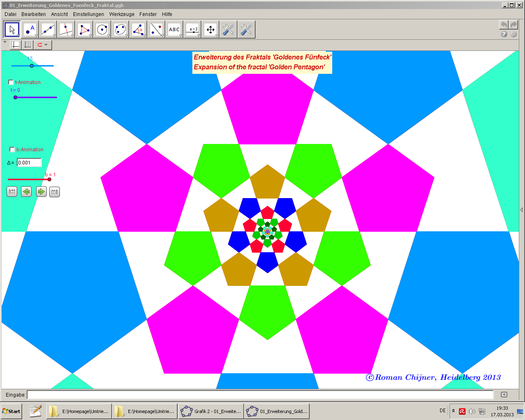This screenshot has height=420, width=525.
Task: Click the red b slider handle
Action: (49, 179)
